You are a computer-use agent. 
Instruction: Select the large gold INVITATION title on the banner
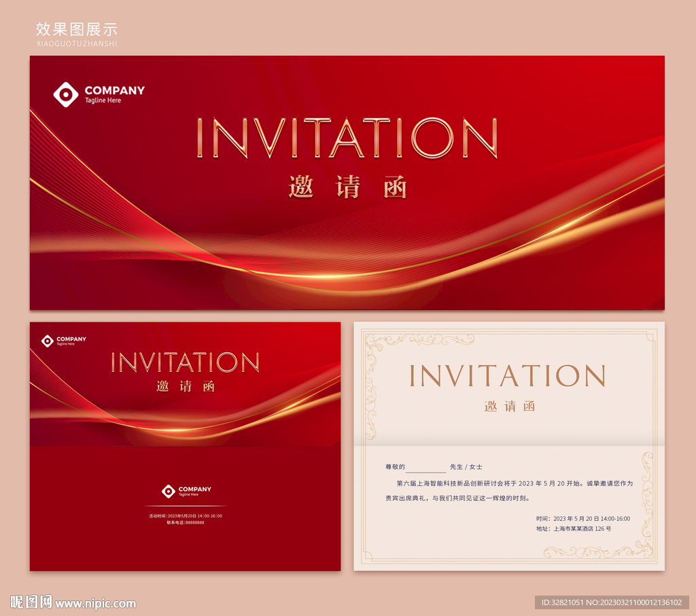tap(347, 137)
